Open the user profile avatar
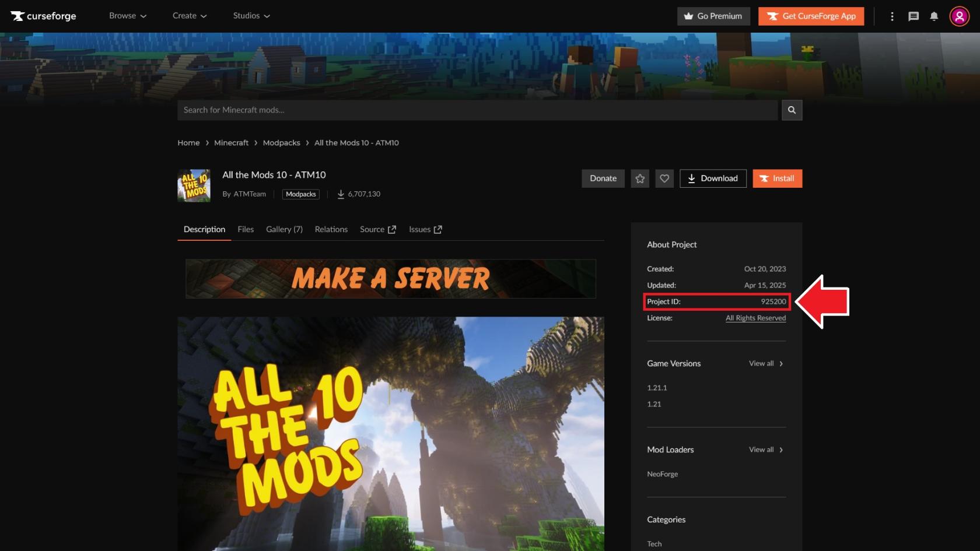Screen dimensions: 980x551 tap(959, 16)
